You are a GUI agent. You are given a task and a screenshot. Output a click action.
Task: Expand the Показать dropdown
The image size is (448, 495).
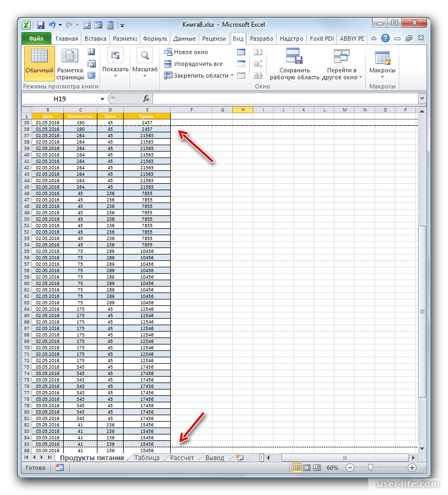point(115,63)
